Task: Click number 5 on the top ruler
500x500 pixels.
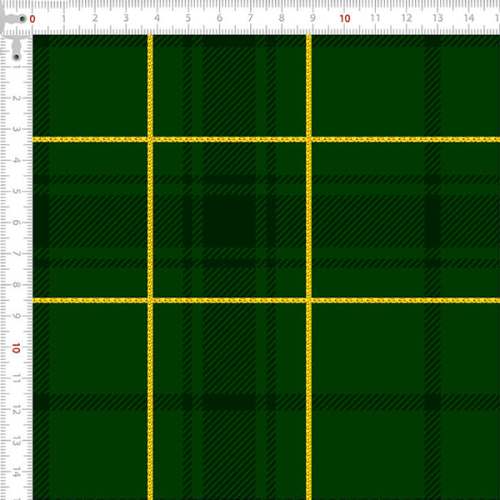Action: 188,18
